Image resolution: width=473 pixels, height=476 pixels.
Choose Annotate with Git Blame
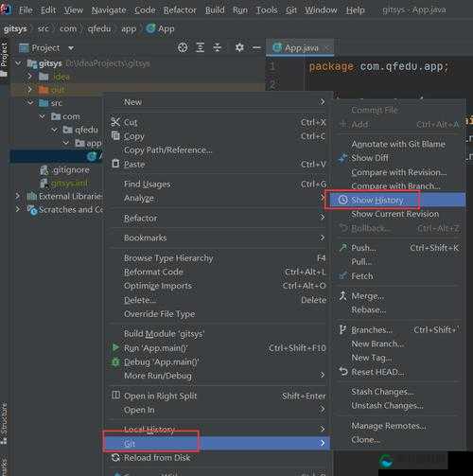pyautogui.click(x=398, y=144)
